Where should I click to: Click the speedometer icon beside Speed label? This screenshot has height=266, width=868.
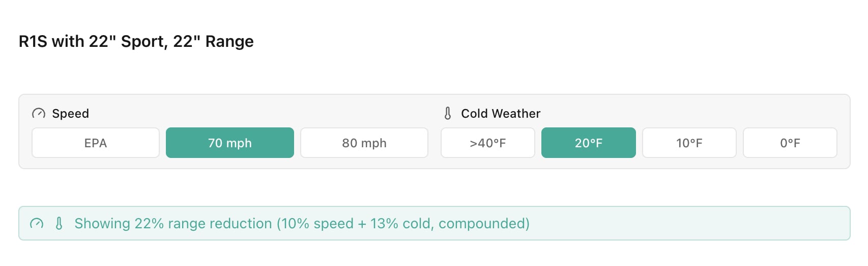pos(39,114)
